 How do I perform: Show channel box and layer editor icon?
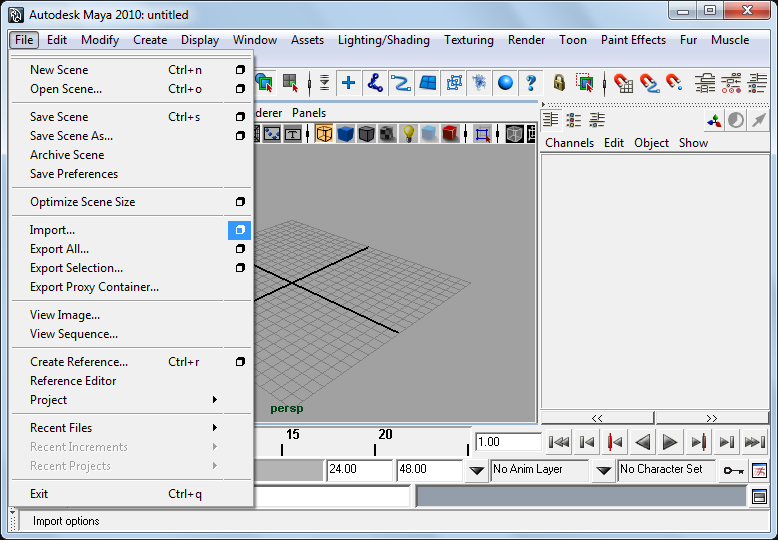click(597, 120)
